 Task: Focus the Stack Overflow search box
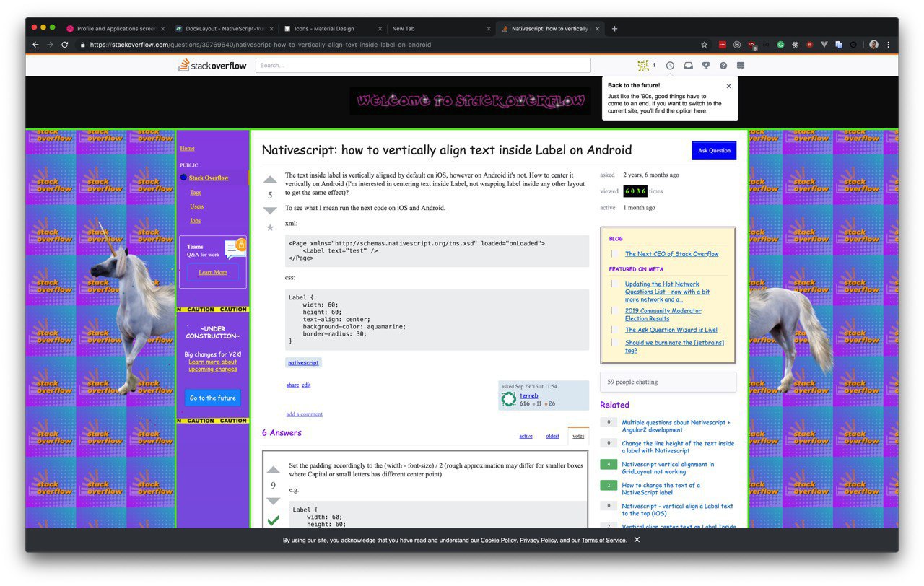coord(423,66)
